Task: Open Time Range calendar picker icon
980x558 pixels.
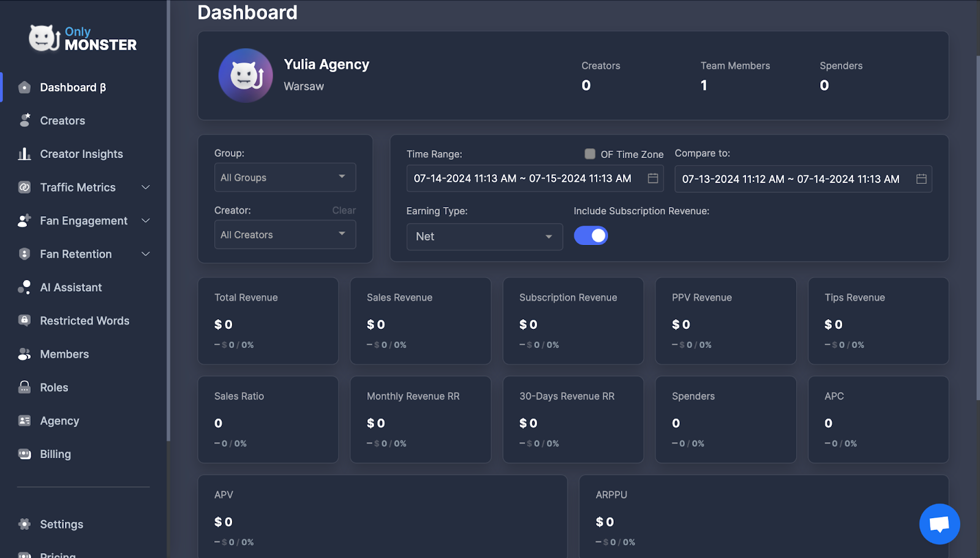Action: (x=653, y=178)
